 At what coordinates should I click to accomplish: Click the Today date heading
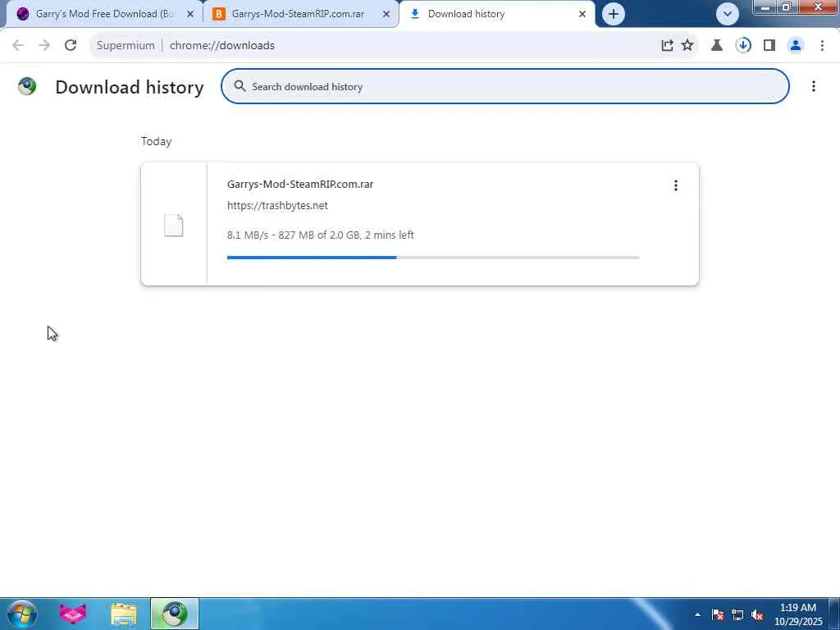click(x=157, y=141)
